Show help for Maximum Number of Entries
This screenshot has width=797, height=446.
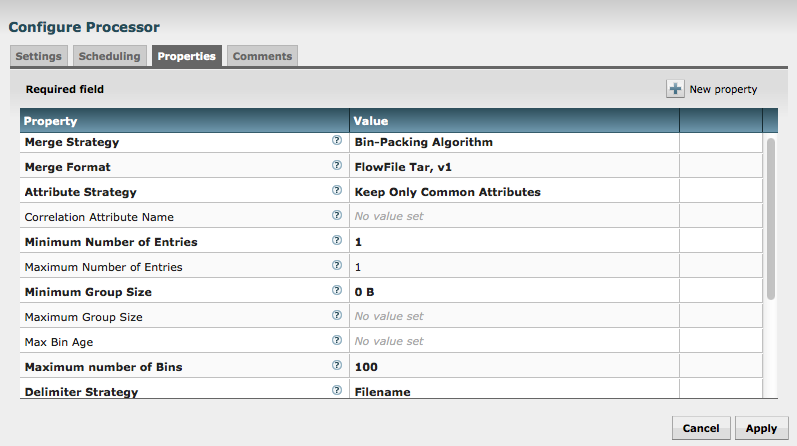337,266
